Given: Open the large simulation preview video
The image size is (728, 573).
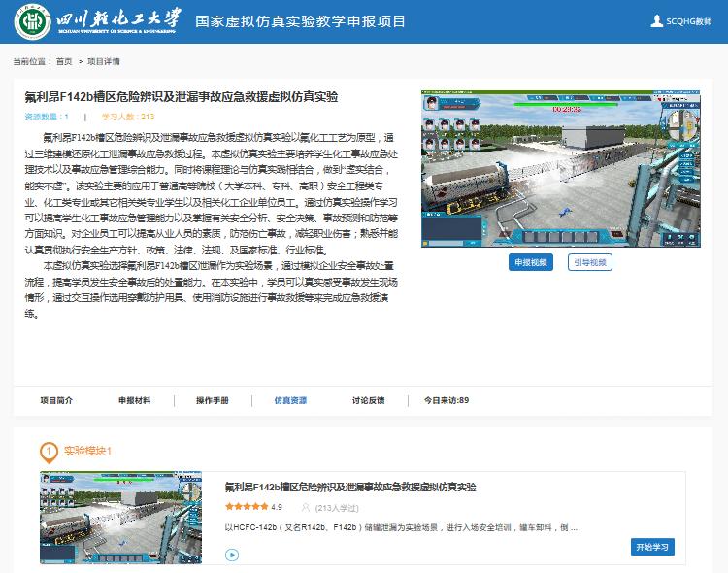Looking at the screenshot, I should [565, 168].
